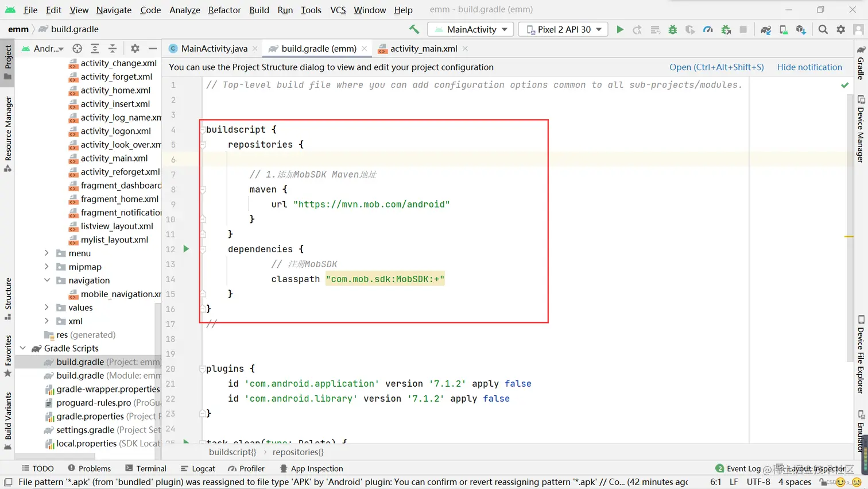This screenshot has width=868, height=489.
Task: Click the yellow warning marker in the error stripe
Action: 849,237
